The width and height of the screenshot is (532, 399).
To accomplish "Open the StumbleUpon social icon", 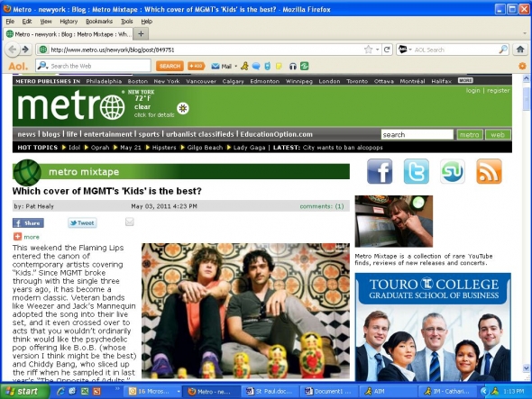I will [453, 171].
